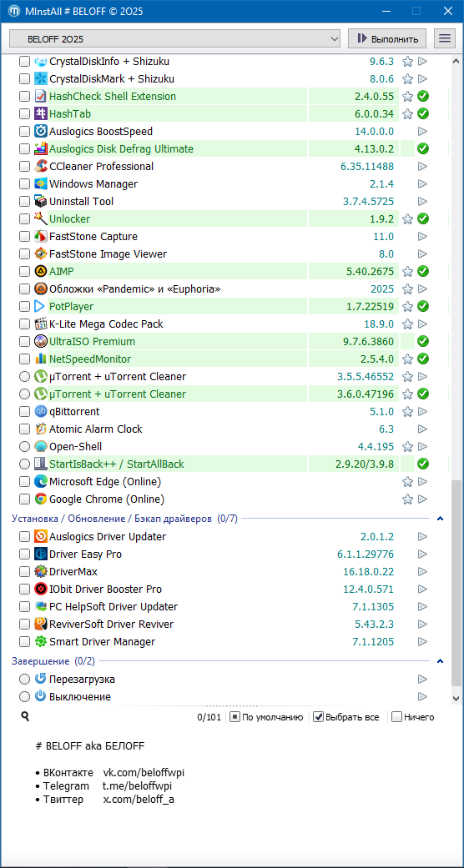
Task: Open the t.me/beloffwpi link
Action: tap(138, 786)
